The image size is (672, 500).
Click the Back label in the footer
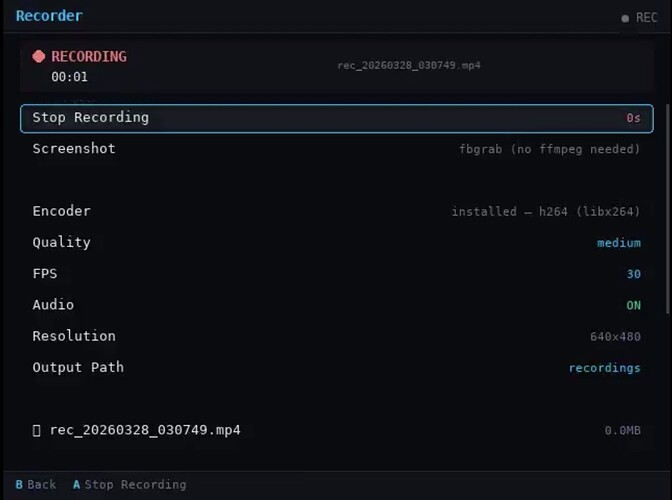click(x=41, y=485)
